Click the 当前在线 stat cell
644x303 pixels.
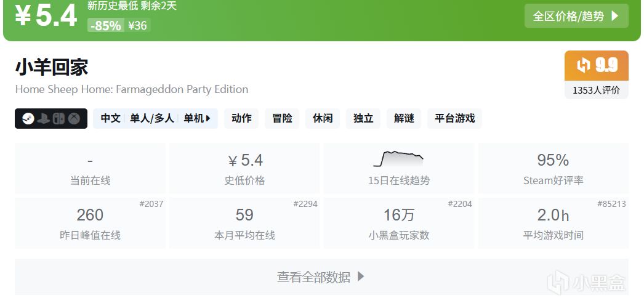pyautogui.click(x=90, y=168)
